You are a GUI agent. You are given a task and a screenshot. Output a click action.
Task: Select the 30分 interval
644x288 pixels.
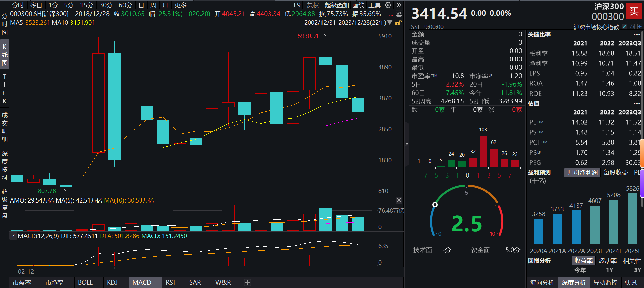click(x=106, y=5)
